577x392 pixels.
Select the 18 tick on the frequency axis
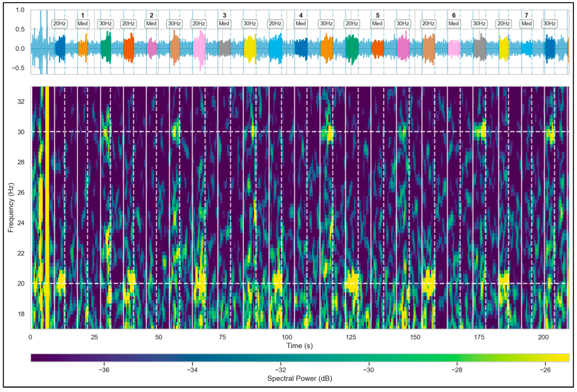21,314
